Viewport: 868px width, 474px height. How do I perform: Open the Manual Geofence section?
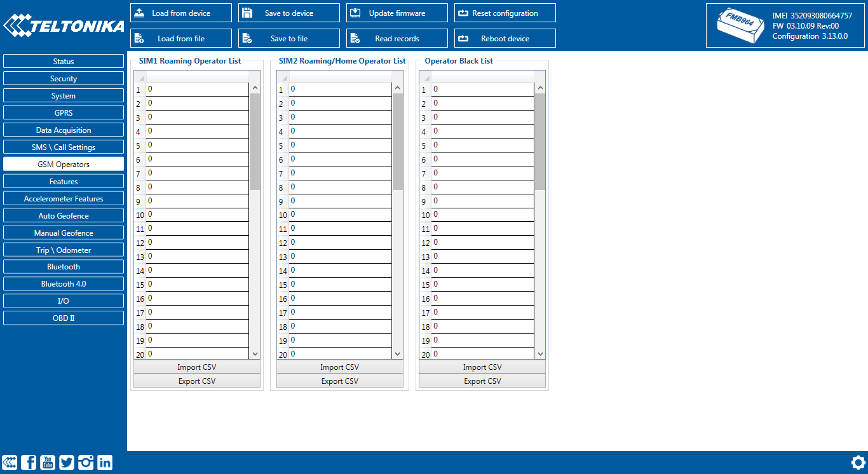click(x=64, y=233)
